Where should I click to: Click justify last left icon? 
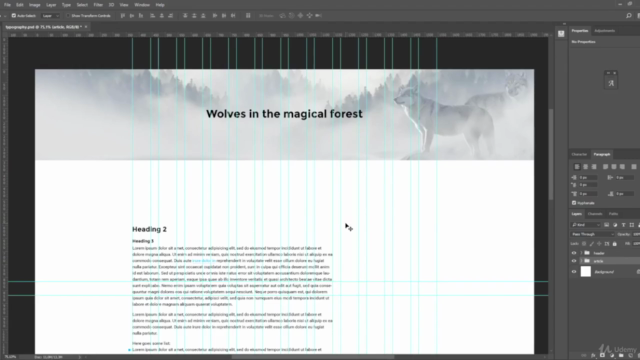click(605, 167)
